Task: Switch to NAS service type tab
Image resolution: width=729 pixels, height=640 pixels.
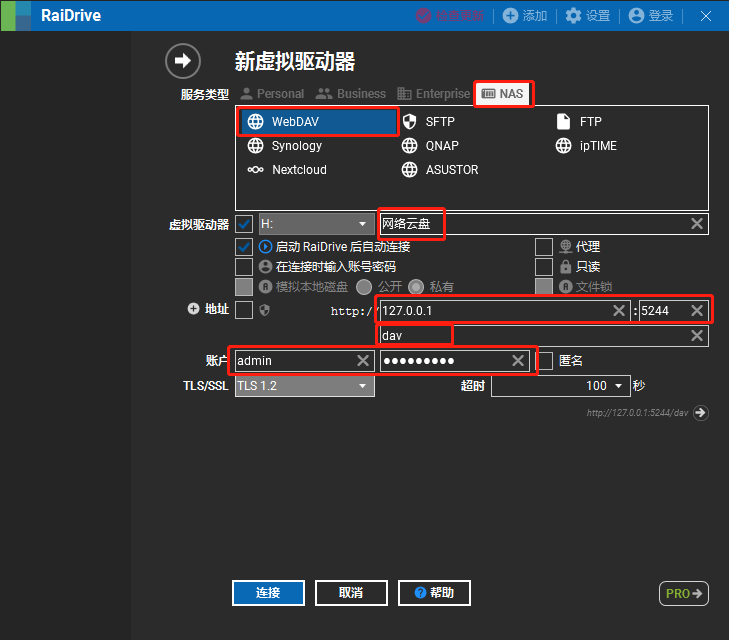Action: [503, 94]
